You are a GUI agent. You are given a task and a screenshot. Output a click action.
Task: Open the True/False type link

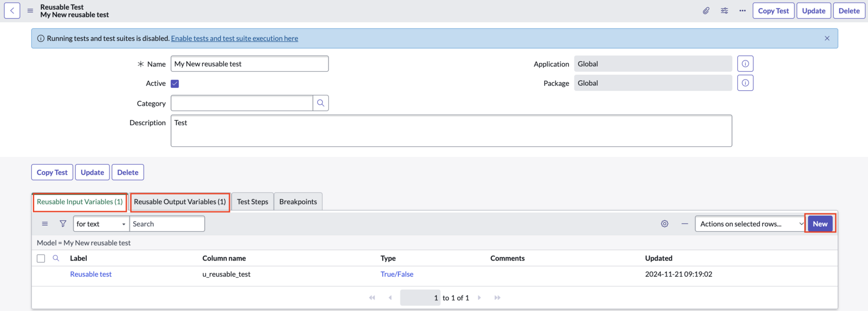397,274
